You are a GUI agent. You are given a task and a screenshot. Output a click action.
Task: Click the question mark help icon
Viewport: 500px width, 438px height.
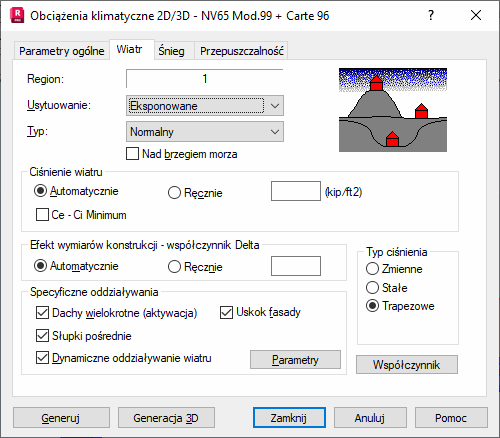pyautogui.click(x=431, y=15)
